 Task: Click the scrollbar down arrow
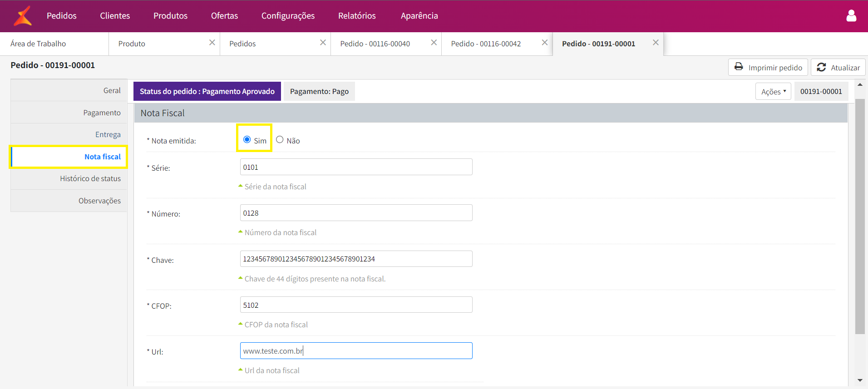click(x=860, y=380)
